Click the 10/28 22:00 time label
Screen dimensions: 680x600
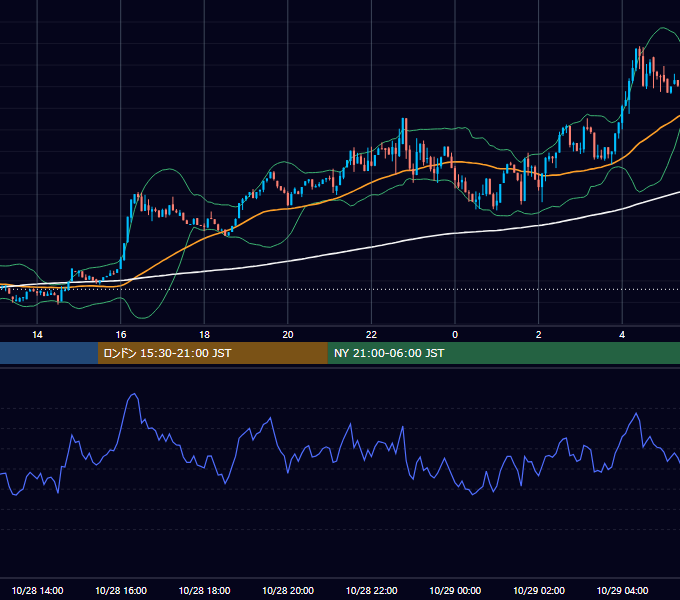coord(371,590)
